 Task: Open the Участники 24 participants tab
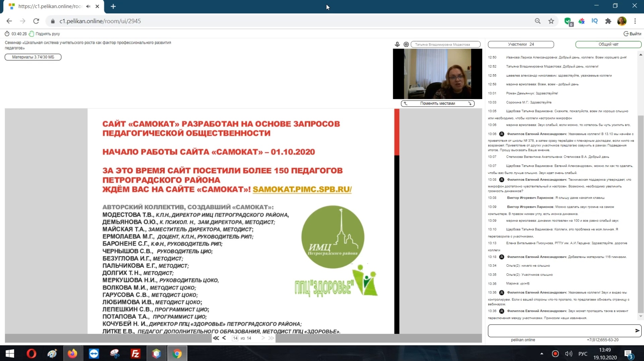pyautogui.click(x=521, y=44)
